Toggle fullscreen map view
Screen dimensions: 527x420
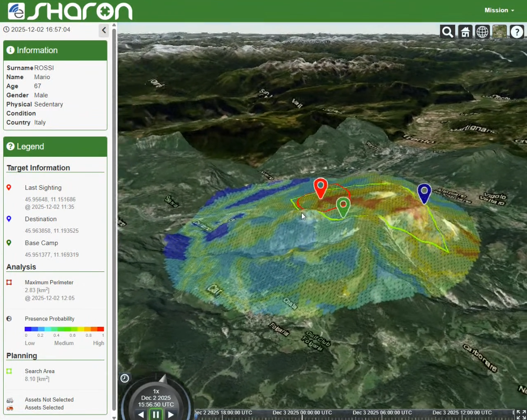521,415
